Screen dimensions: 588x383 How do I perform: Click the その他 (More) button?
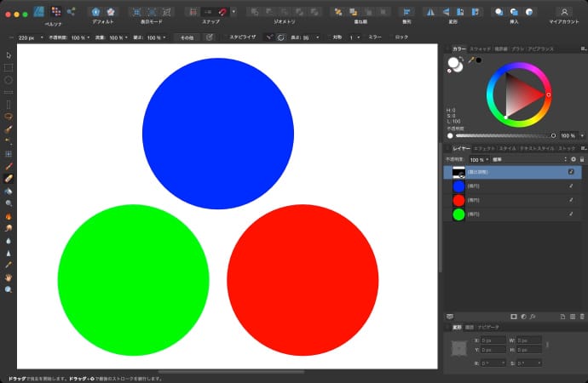[187, 38]
